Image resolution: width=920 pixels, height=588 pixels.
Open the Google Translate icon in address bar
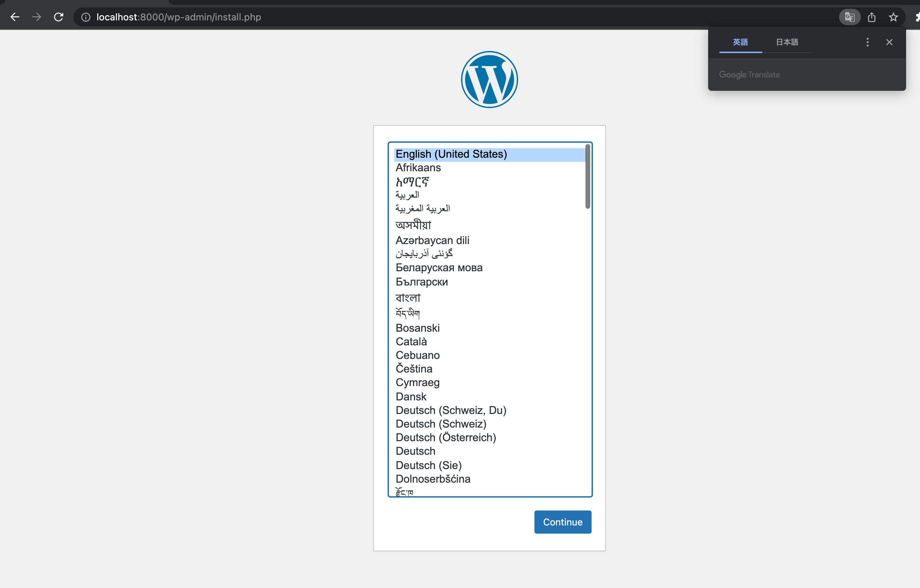[x=850, y=17]
